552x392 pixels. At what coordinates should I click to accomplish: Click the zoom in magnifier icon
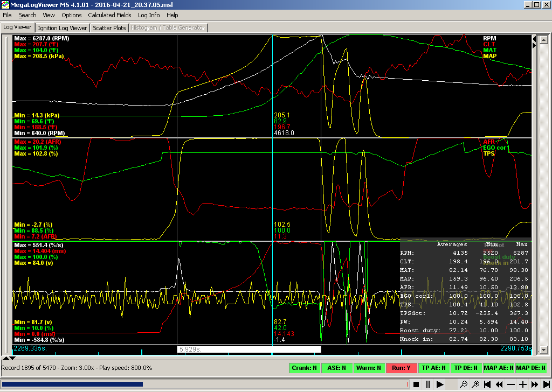475,384
